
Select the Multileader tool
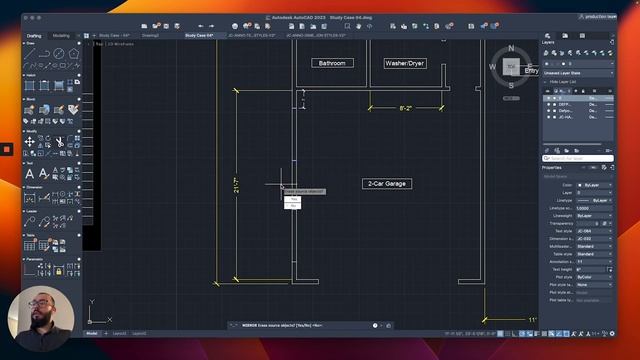tap(29, 222)
